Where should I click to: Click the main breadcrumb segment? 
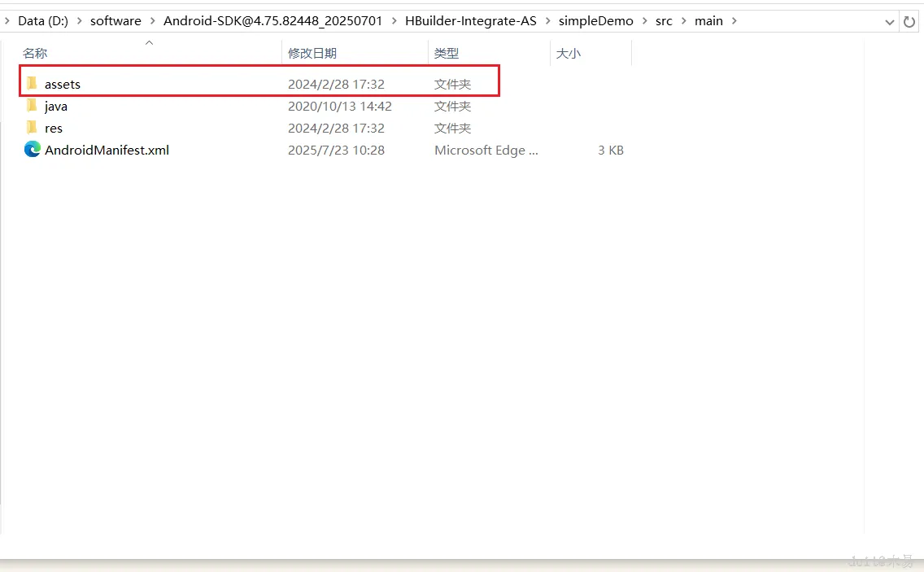coord(708,21)
